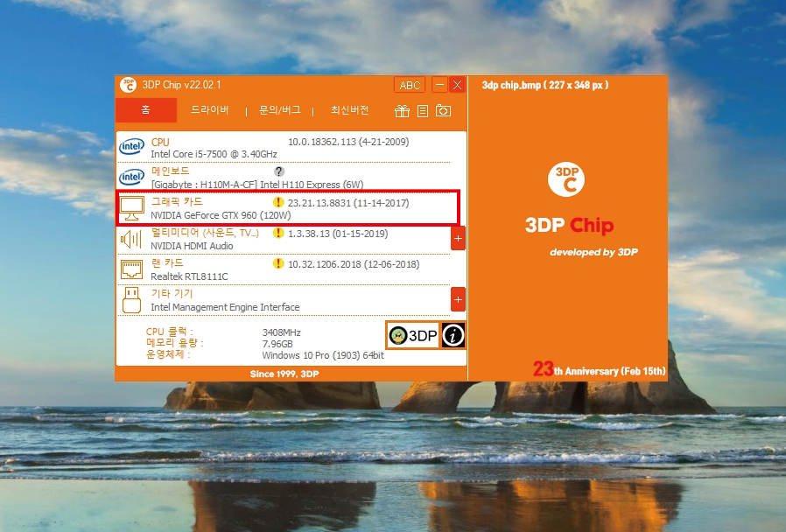Image resolution: width=786 pixels, height=532 pixels.
Task: Click the Windows 10 Pro (1903) 64bit text
Action: [x=323, y=355]
